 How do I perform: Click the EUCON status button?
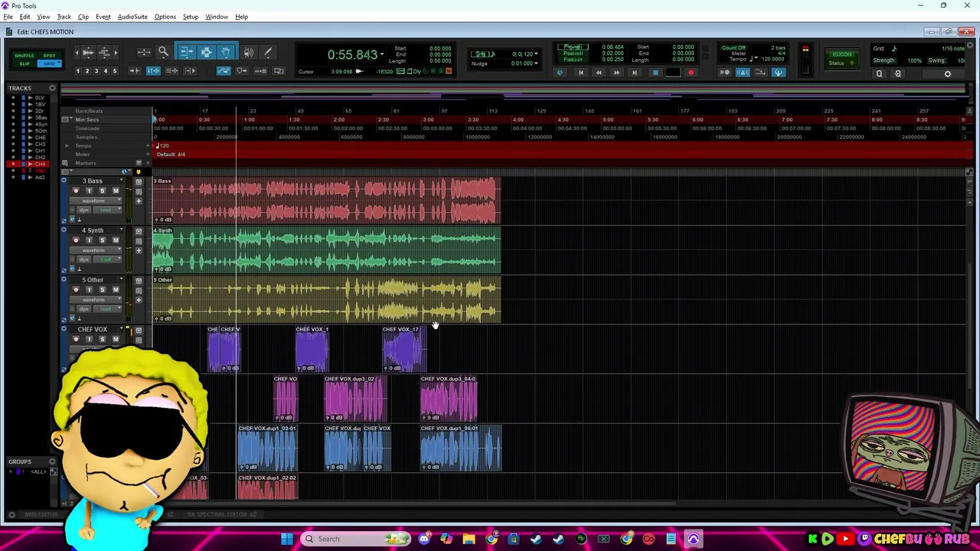(842, 58)
